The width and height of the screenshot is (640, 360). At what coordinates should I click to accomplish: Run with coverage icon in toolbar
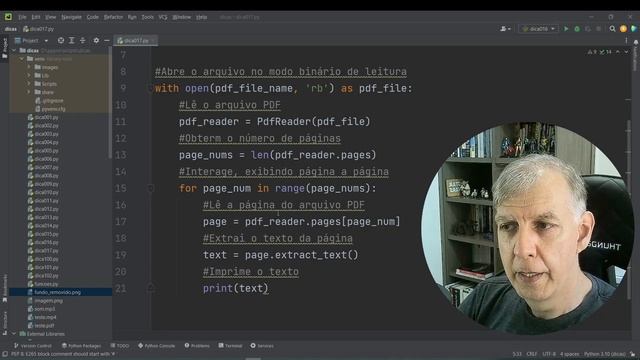588,29
